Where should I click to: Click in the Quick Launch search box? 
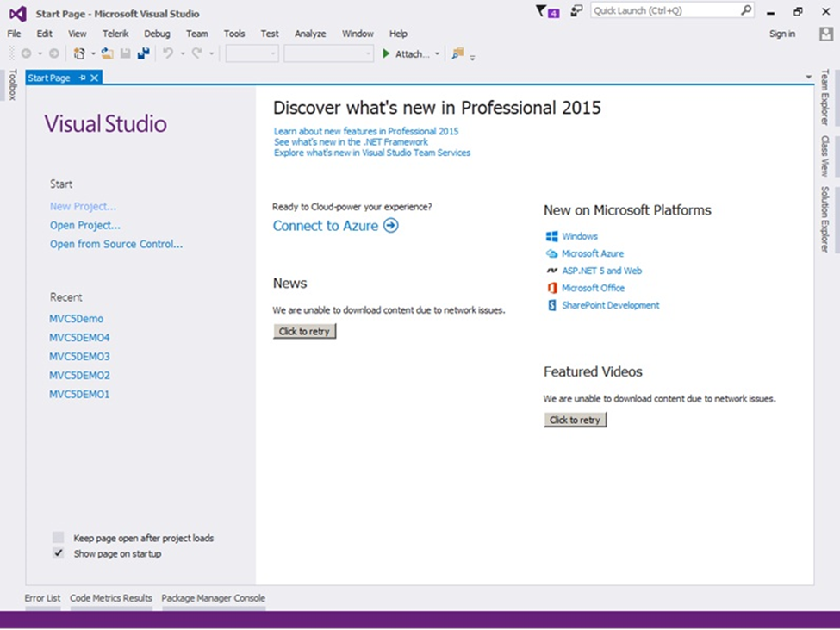(663, 11)
